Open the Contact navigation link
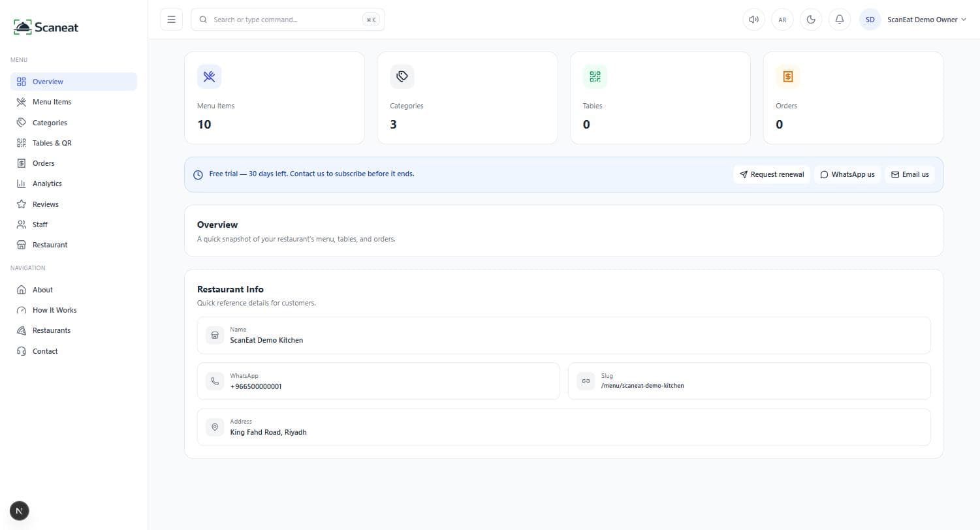The width and height of the screenshot is (980, 530). (x=74, y=351)
